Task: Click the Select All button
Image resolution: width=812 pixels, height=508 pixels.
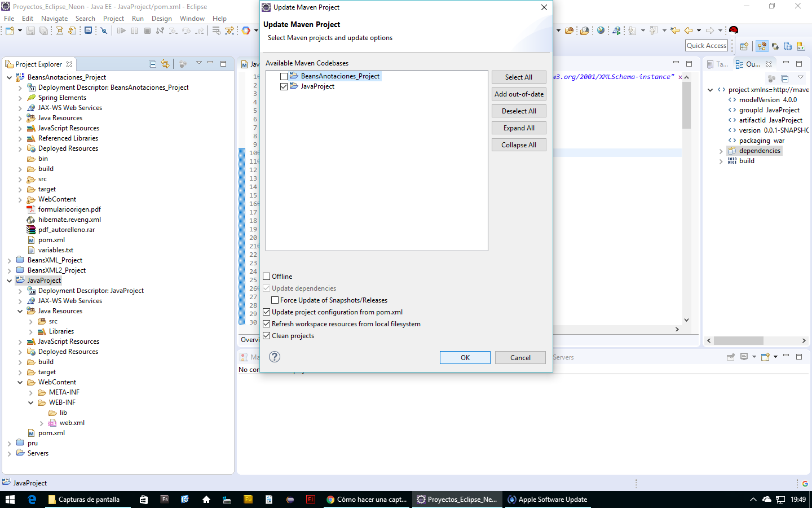Action: [519, 77]
